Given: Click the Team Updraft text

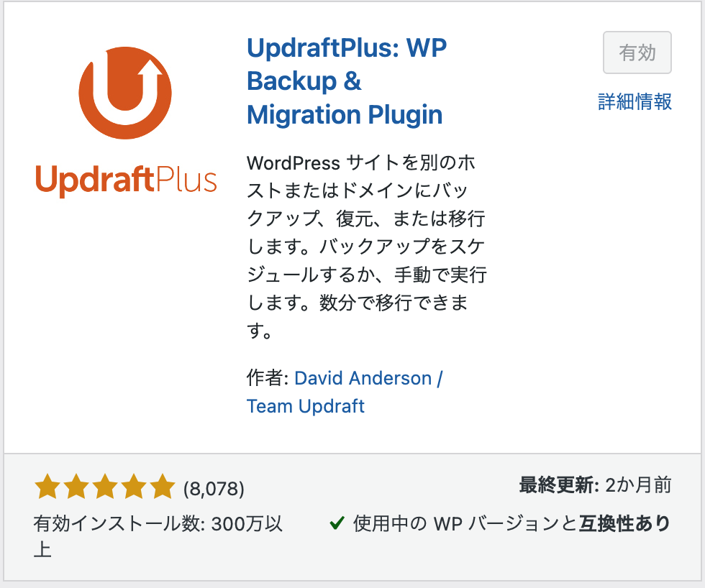Looking at the screenshot, I should tap(306, 406).
